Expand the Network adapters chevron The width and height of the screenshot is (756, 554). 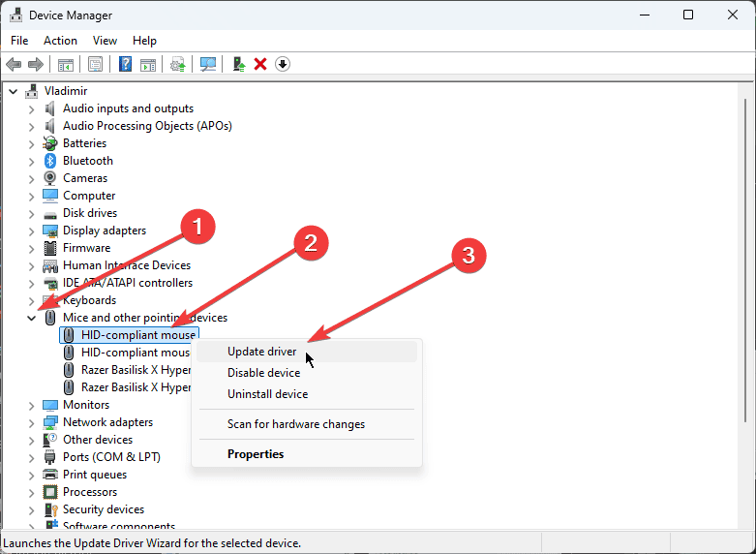(x=32, y=422)
